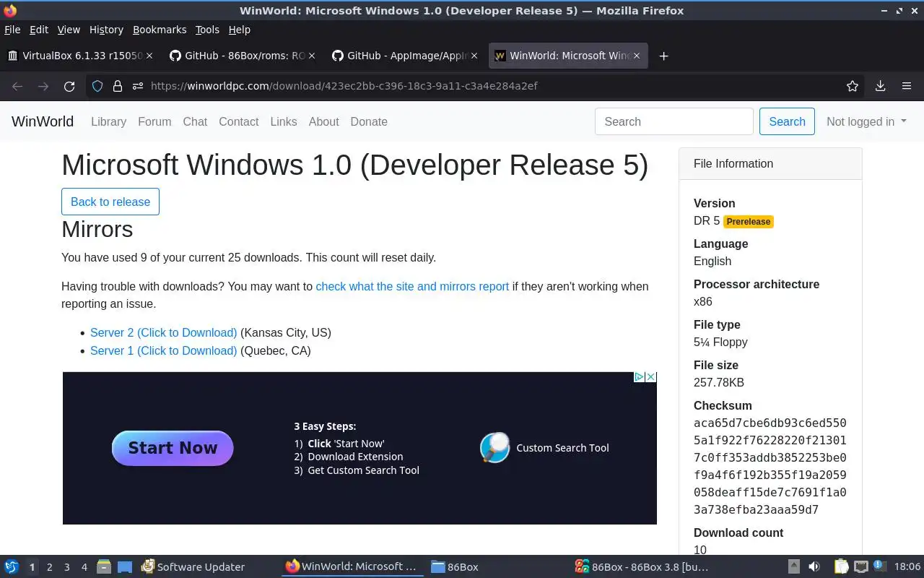Close the GitHub AppImage tab
924x578 pixels.
[474, 56]
